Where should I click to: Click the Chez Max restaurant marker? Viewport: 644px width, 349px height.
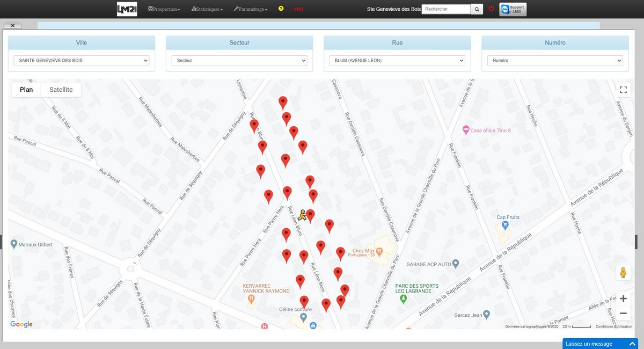pos(379,251)
